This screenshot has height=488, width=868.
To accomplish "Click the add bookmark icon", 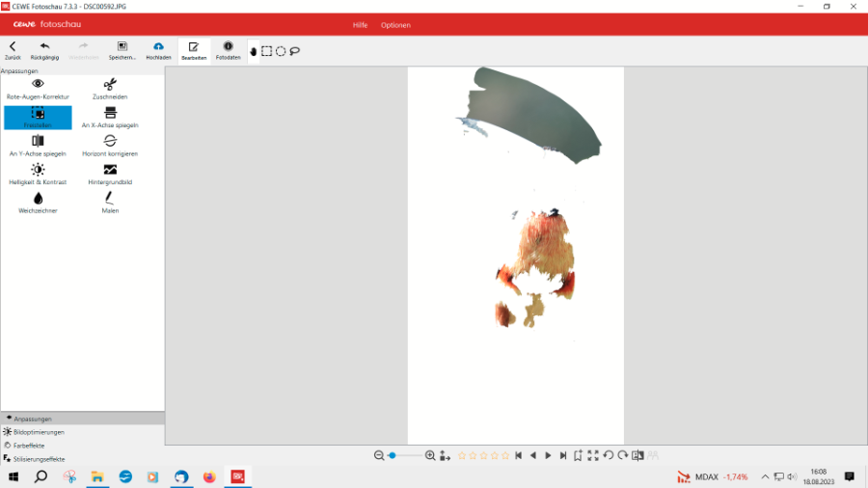I will pyautogui.click(x=578, y=455).
